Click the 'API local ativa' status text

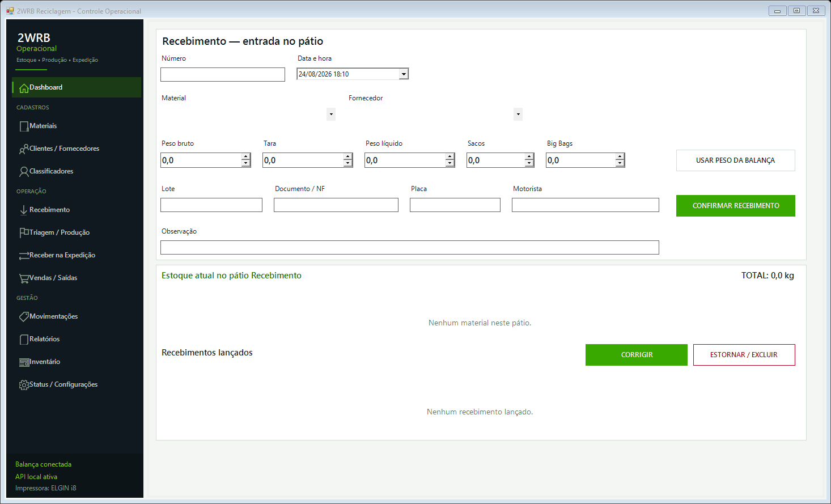(x=36, y=477)
